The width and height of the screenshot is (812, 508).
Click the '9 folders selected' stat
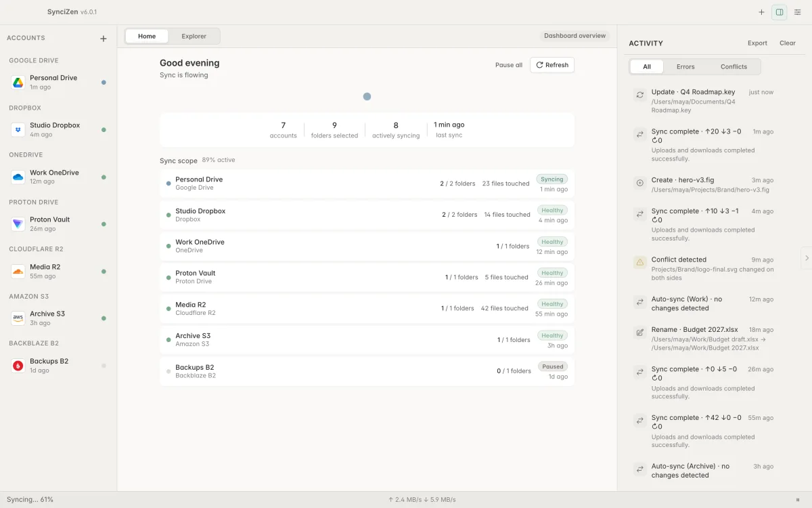334,130
